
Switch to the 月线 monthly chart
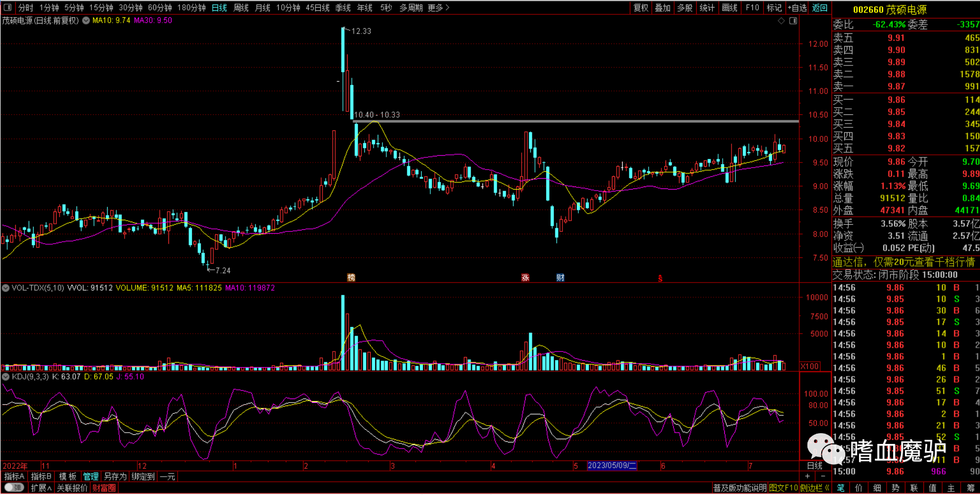point(262,8)
